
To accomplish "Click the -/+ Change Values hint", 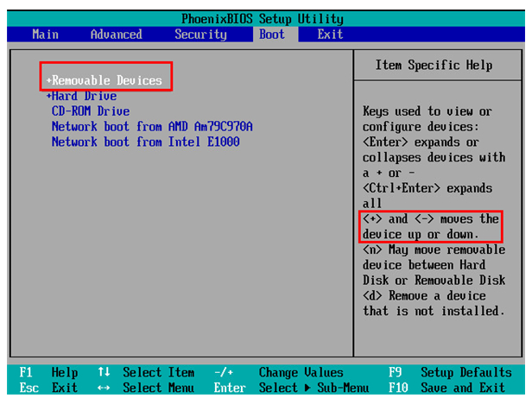I will pos(279,373).
